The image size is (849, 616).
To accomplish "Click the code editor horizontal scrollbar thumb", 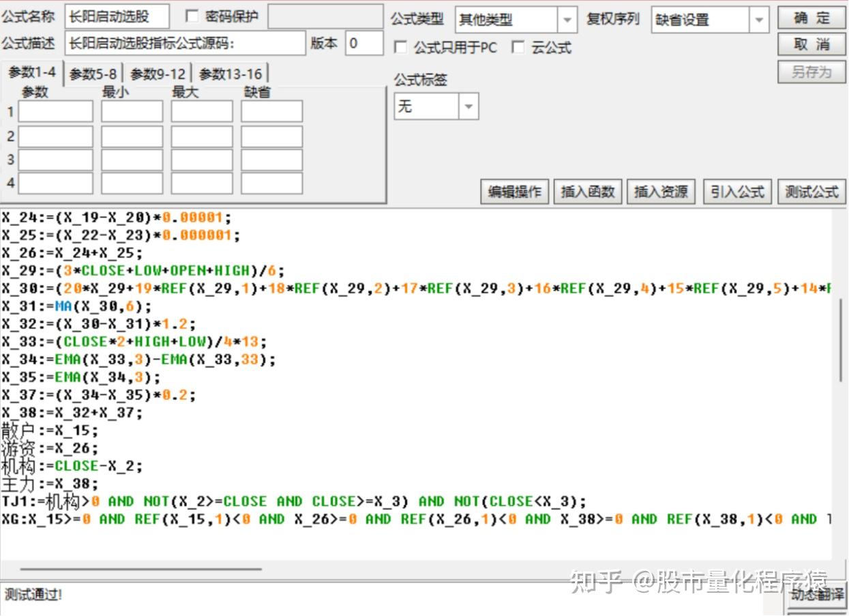I will 141,569.
